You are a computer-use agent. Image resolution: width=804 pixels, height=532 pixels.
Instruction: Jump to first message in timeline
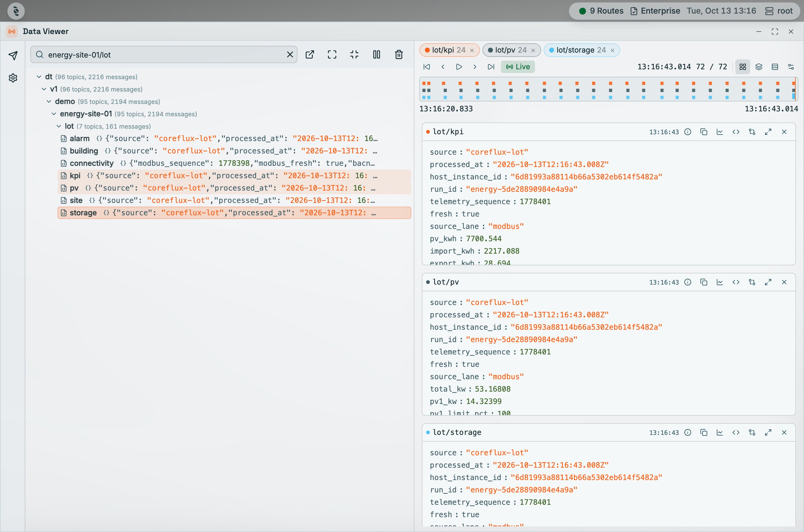point(427,67)
